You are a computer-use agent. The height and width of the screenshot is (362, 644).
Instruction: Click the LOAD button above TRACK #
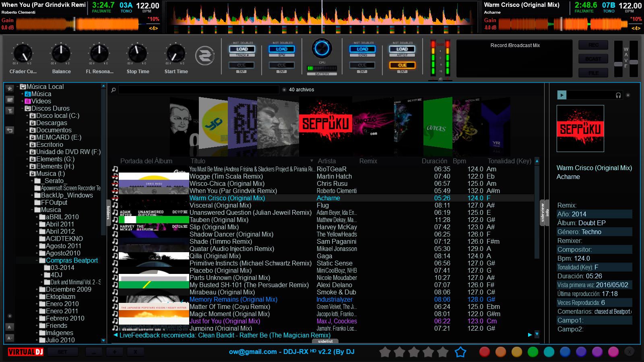tap(242, 49)
